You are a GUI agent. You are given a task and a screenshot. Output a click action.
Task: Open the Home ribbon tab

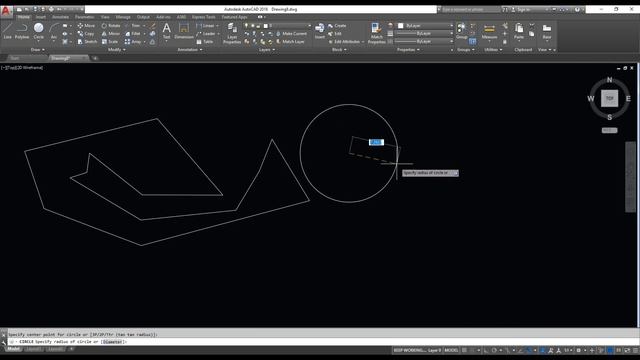click(x=23, y=17)
